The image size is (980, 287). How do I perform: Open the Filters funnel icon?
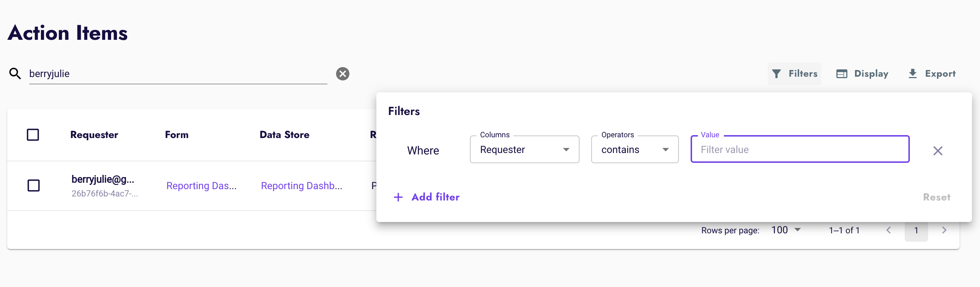[776, 73]
